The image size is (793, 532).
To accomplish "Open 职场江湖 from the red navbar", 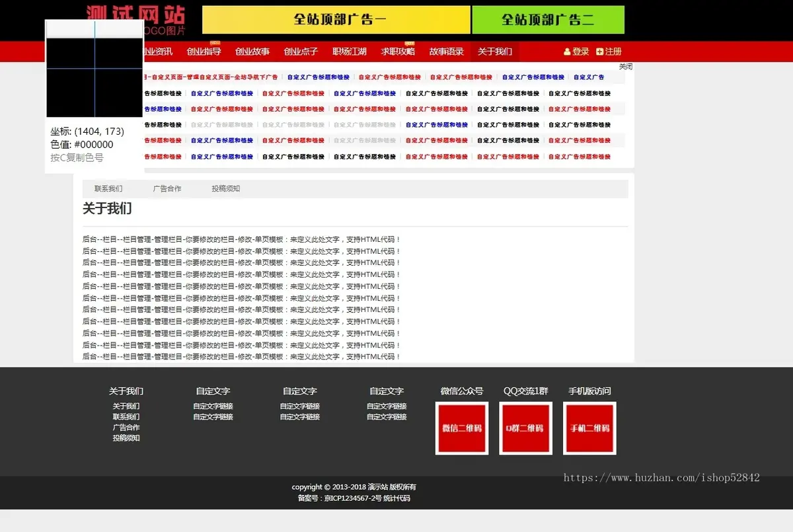I will (x=350, y=52).
